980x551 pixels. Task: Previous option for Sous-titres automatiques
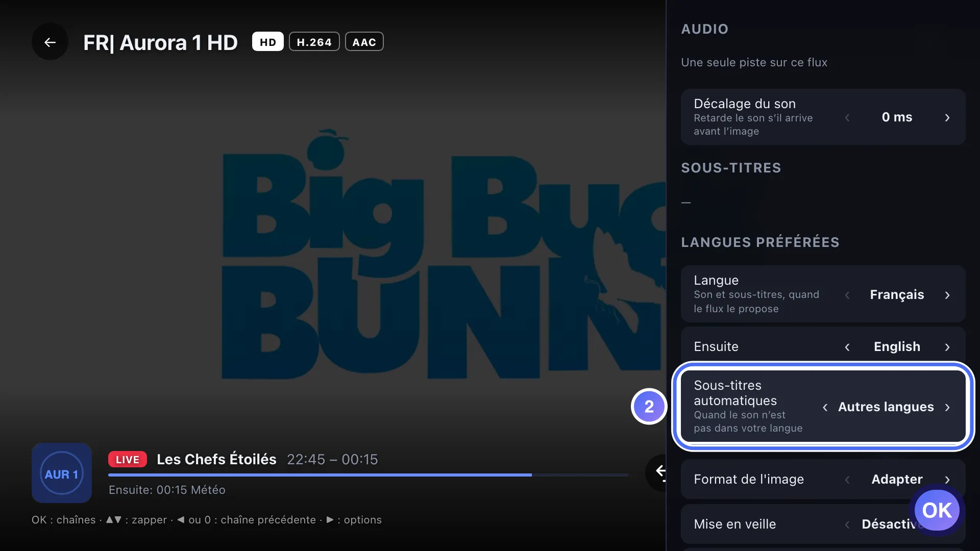click(x=825, y=407)
